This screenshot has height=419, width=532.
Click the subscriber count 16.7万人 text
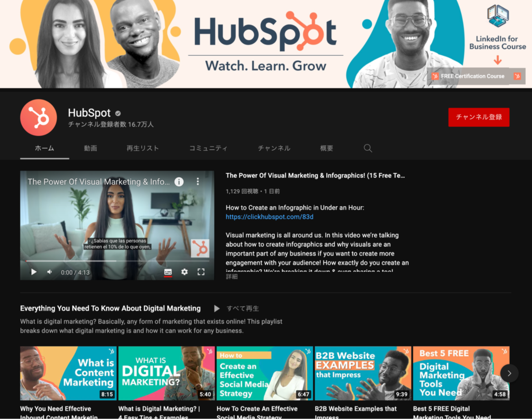click(x=141, y=125)
